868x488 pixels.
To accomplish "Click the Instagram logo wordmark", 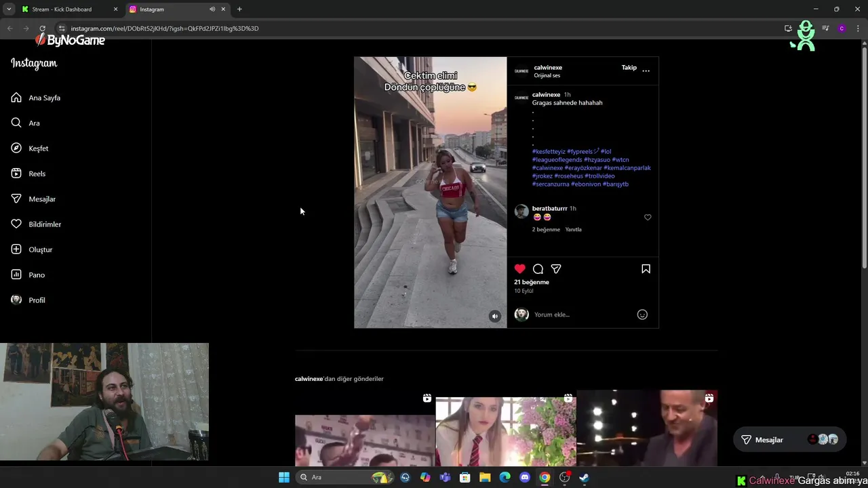I will click(x=34, y=64).
